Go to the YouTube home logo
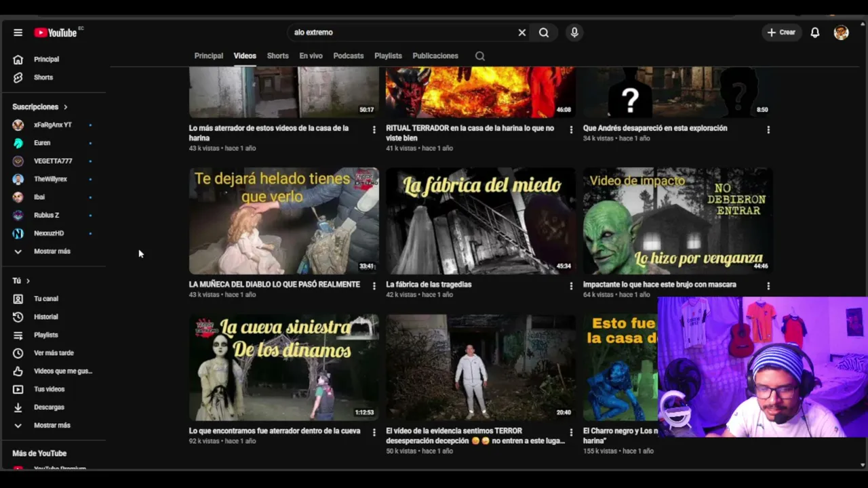Screen dimensions: 868x488 tap(56, 33)
